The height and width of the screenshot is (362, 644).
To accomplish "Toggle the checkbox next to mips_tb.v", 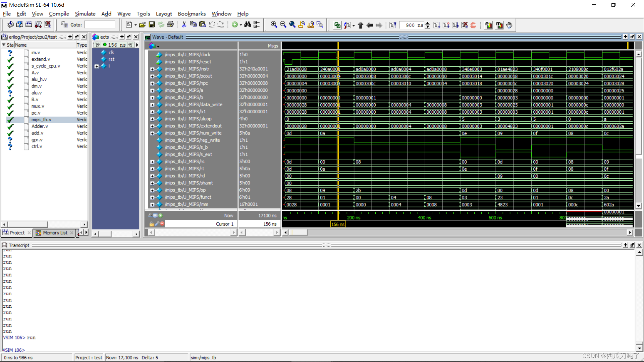I will (26, 120).
